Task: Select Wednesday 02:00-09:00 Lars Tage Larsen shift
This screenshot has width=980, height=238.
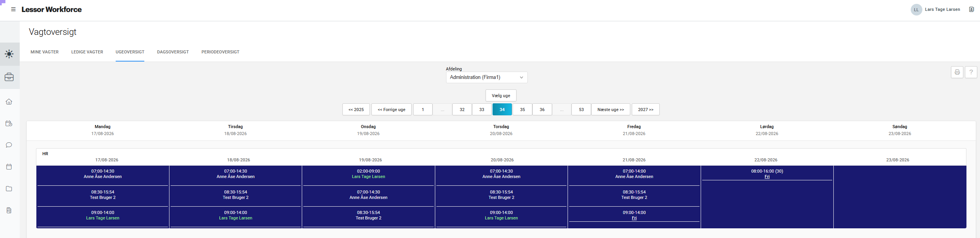Action: tap(368, 175)
